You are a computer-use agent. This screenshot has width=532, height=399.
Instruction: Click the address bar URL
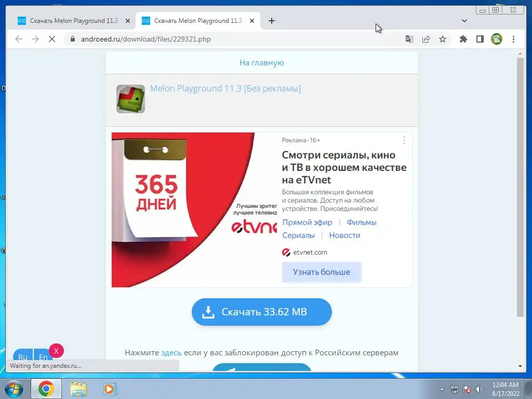[145, 39]
